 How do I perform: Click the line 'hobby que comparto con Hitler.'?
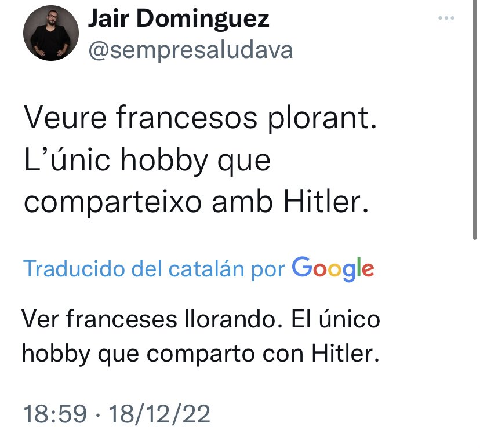pyautogui.click(x=201, y=354)
